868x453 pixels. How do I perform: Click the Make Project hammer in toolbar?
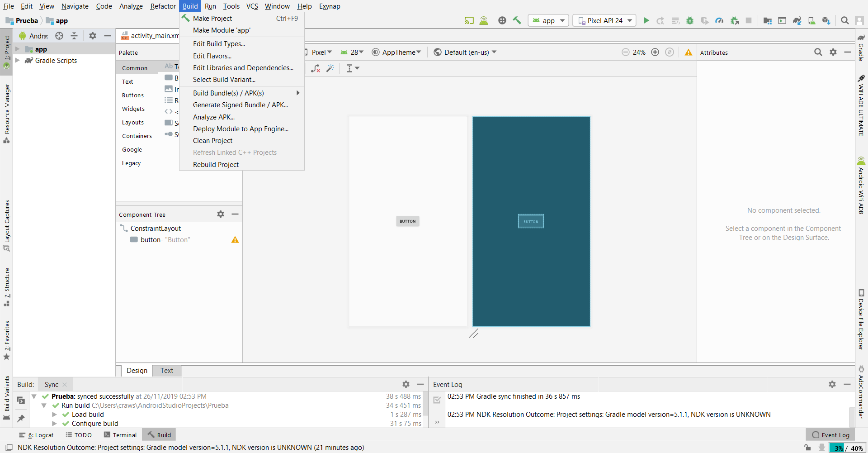click(x=517, y=20)
